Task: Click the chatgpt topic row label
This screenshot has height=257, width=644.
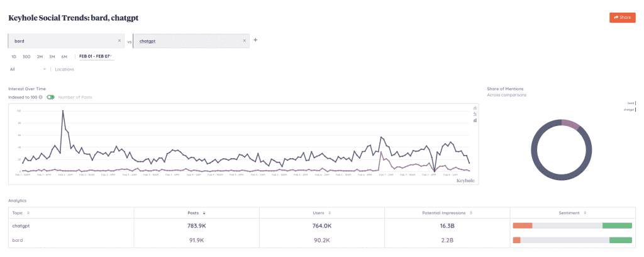Action: pos(21,226)
